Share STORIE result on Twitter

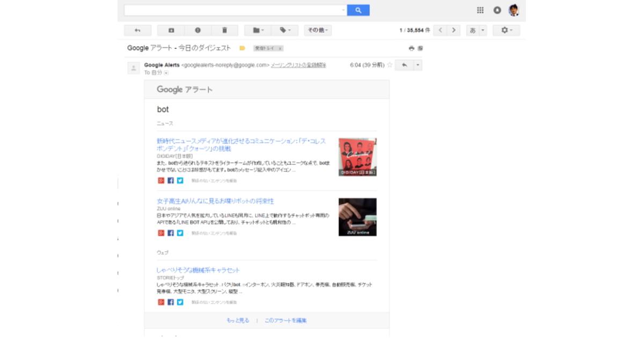(180, 302)
